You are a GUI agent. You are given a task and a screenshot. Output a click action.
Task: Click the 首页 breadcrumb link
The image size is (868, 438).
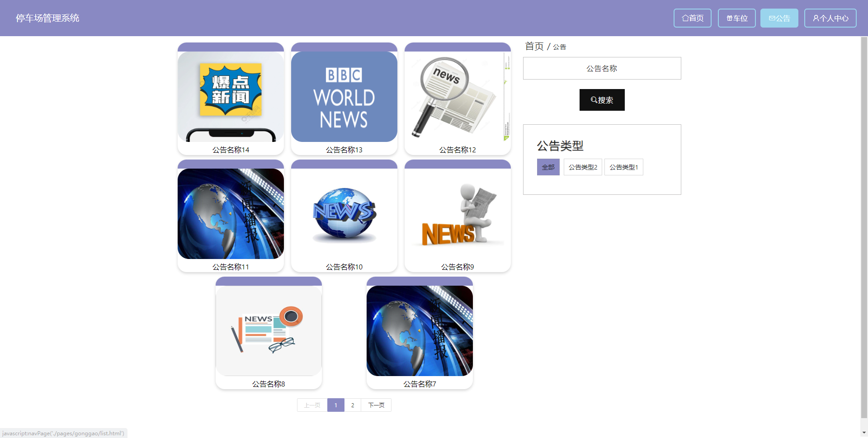pyautogui.click(x=534, y=46)
